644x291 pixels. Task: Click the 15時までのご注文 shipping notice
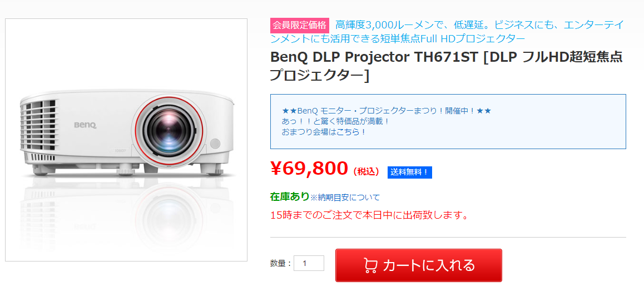coord(369,215)
